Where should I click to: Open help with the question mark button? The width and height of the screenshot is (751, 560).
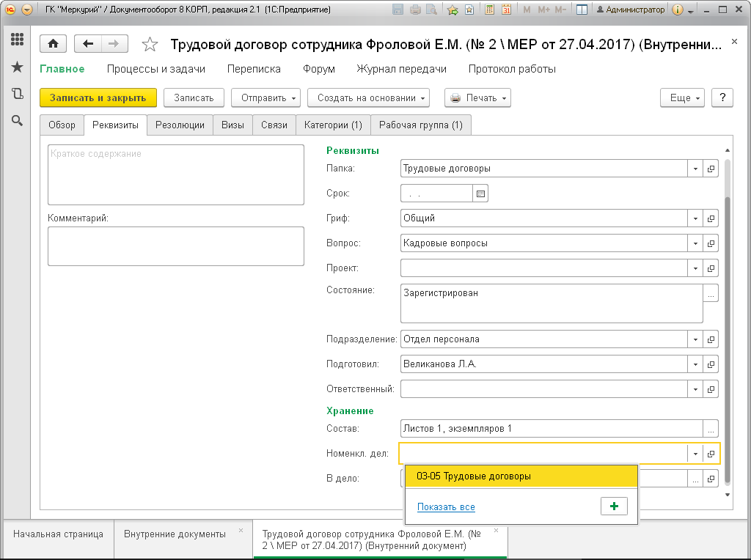[x=722, y=97]
